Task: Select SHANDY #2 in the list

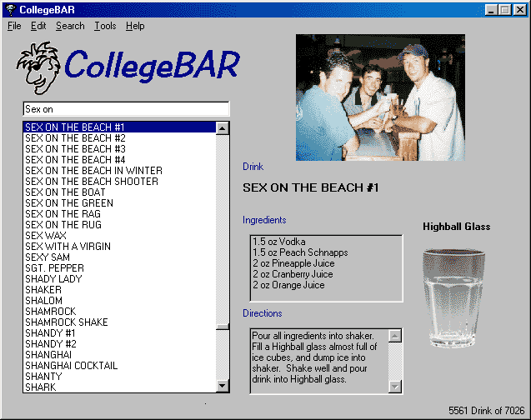Action: pos(119,344)
